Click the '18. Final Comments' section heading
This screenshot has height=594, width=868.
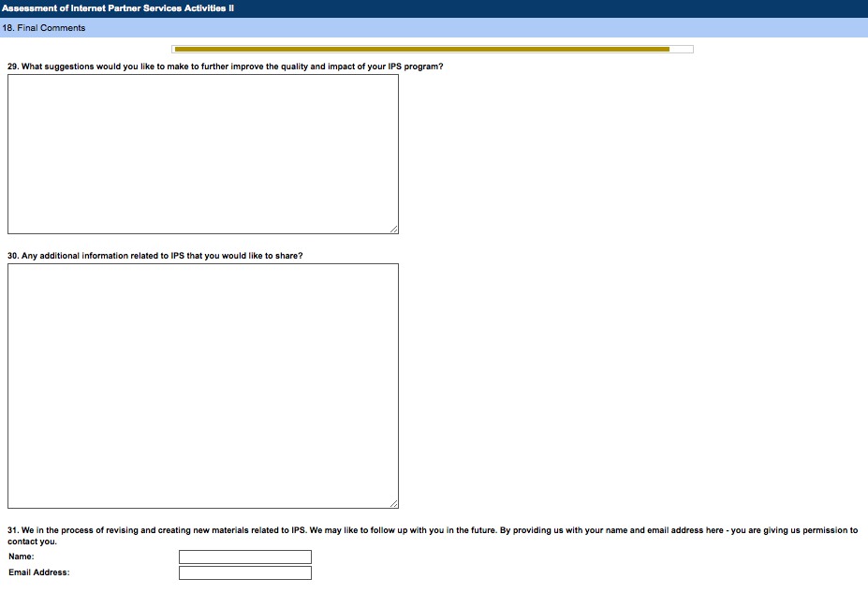click(44, 28)
